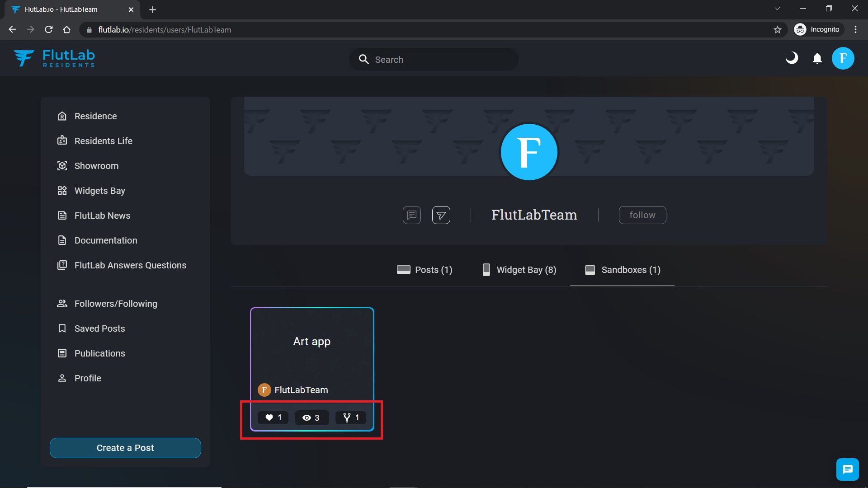
Task: Open a new browser tab
Action: 152,9
